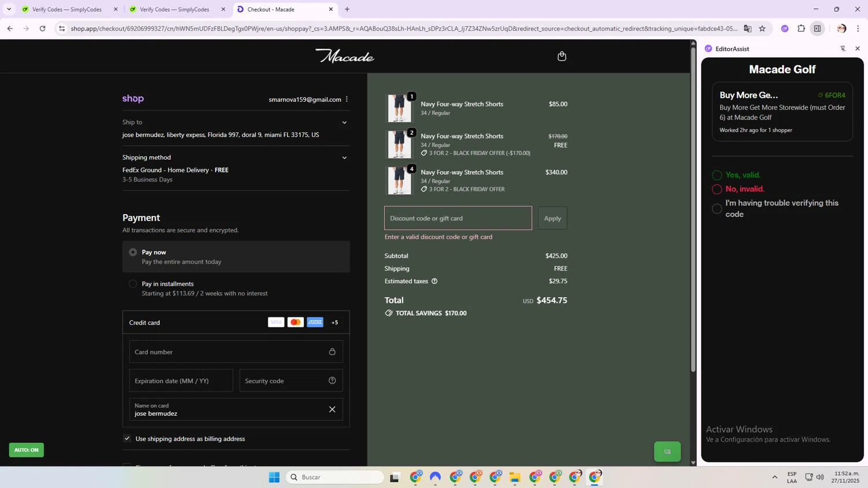Show the +5 more card types
The image size is (868, 488).
point(334,322)
